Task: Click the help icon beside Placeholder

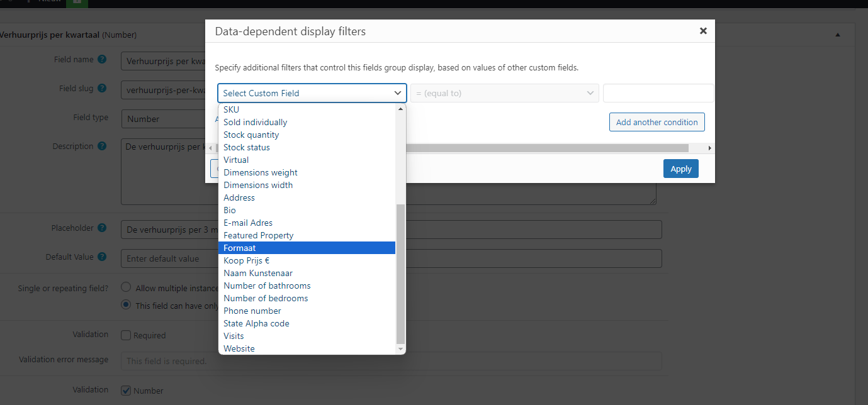Action: pos(102,228)
